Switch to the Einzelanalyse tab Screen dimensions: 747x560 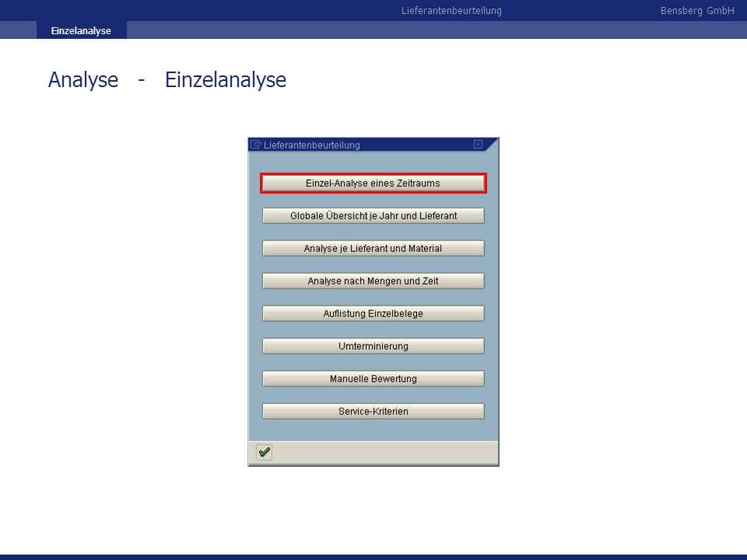81,30
